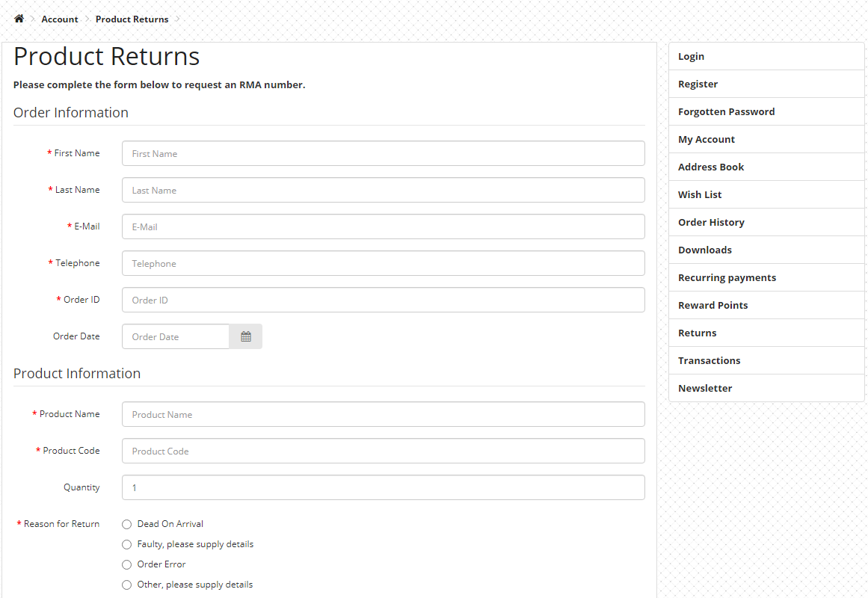This screenshot has width=868, height=598.
Task: Open Login from the sidebar
Action: (691, 56)
